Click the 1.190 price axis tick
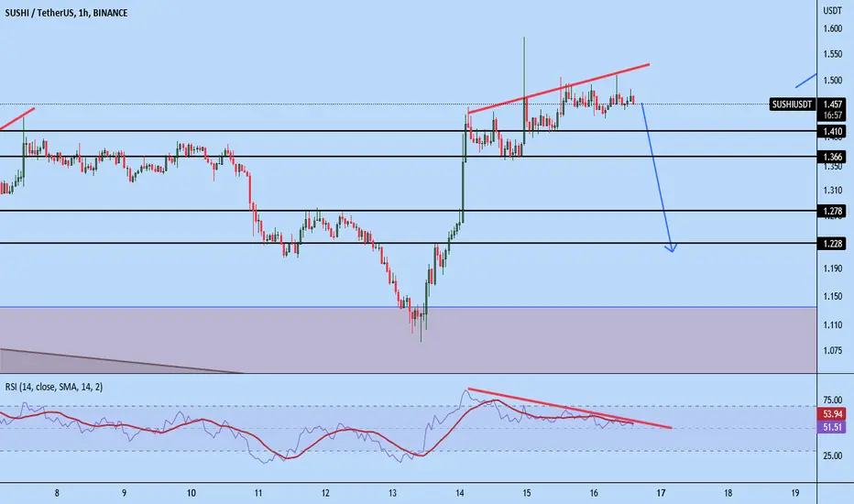This screenshot has height=504, width=854. (x=833, y=268)
